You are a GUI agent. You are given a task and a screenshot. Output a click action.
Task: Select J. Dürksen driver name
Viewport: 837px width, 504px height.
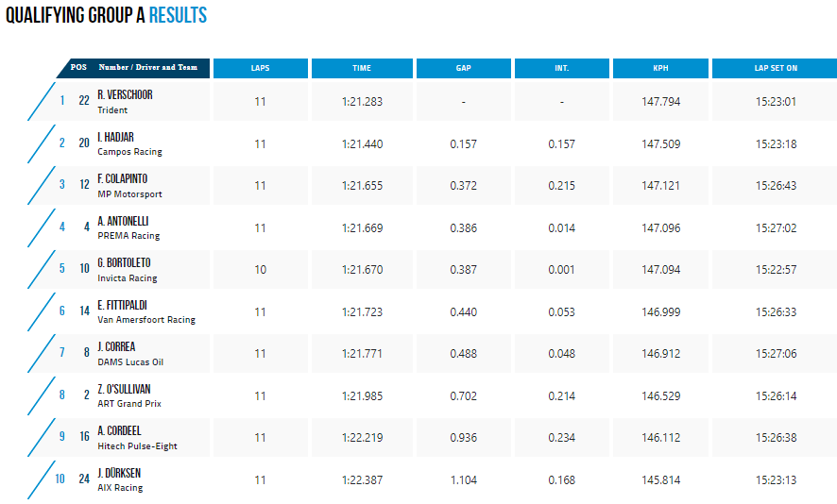tap(119, 473)
